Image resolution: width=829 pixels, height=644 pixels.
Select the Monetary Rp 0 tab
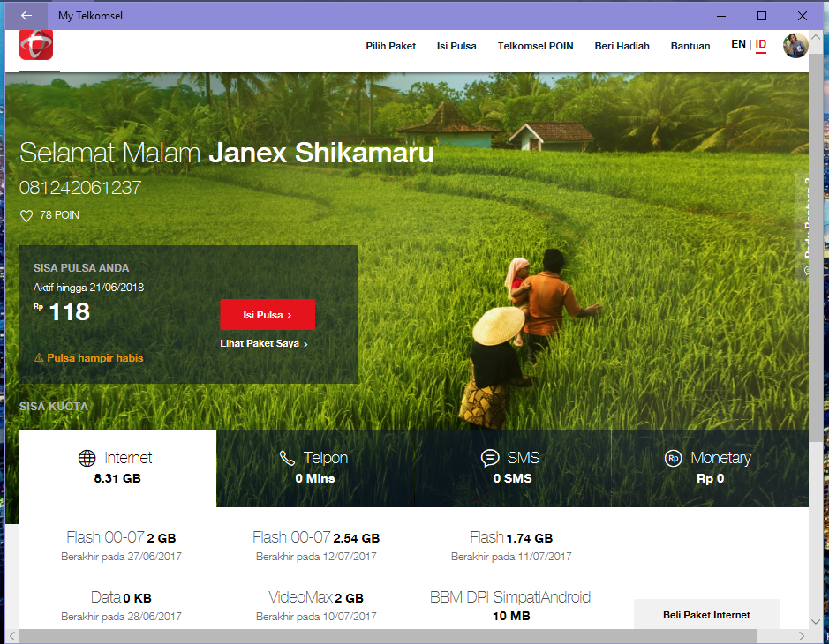[710, 468]
